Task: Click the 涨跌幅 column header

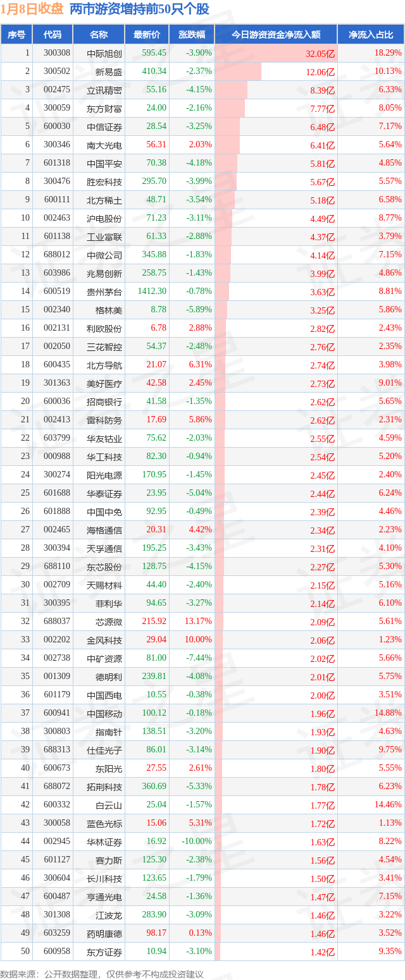Action: click(192, 35)
